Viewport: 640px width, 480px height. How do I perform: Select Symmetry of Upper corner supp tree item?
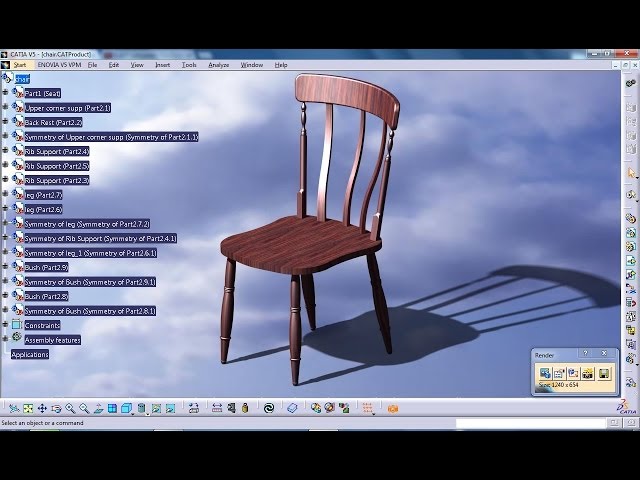point(111,137)
